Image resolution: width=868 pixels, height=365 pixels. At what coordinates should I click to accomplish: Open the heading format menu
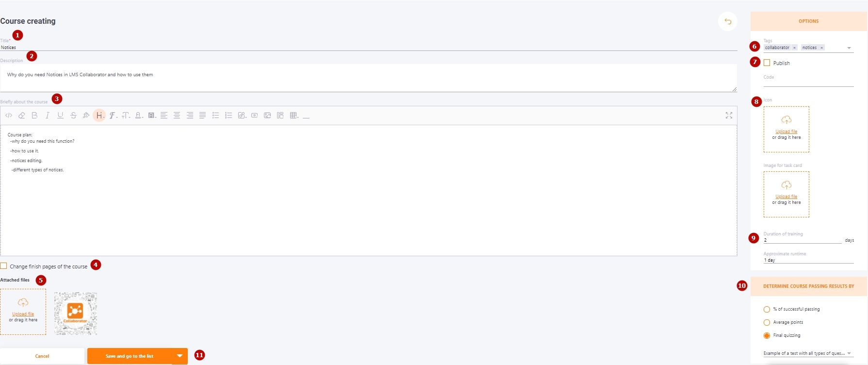click(99, 116)
